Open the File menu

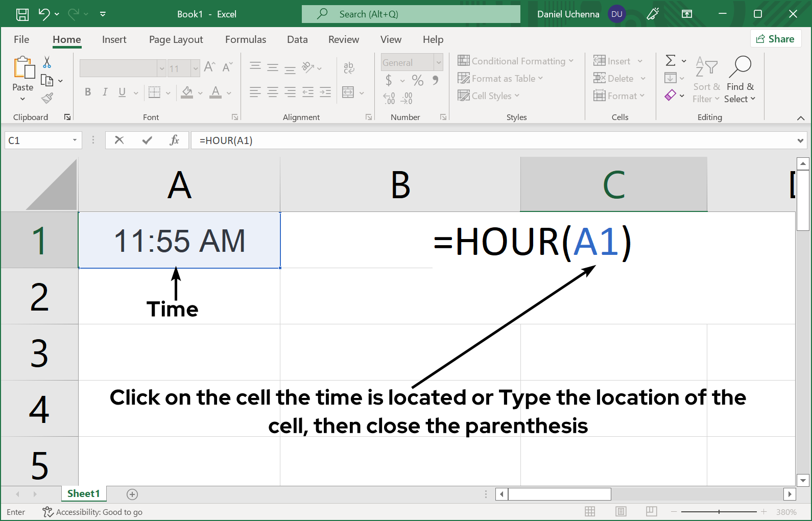click(21, 39)
